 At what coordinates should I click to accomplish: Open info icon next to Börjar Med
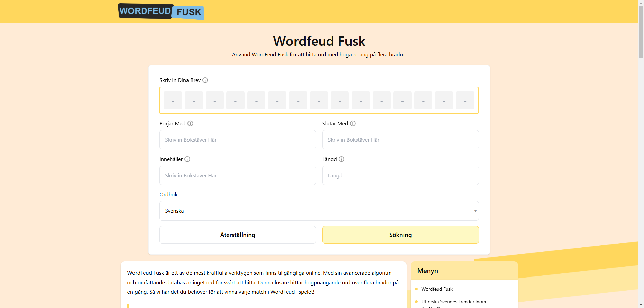point(190,123)
